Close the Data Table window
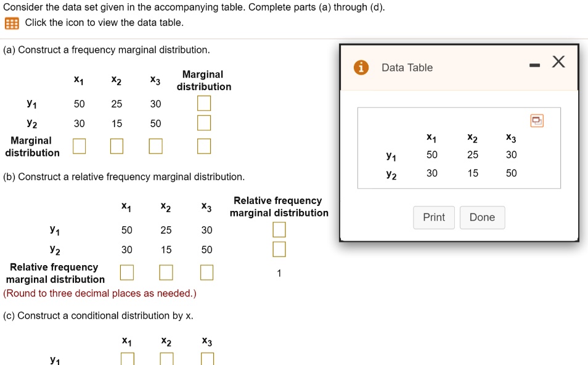This screenshot has width=588, height=365. (x=558, y=62)
